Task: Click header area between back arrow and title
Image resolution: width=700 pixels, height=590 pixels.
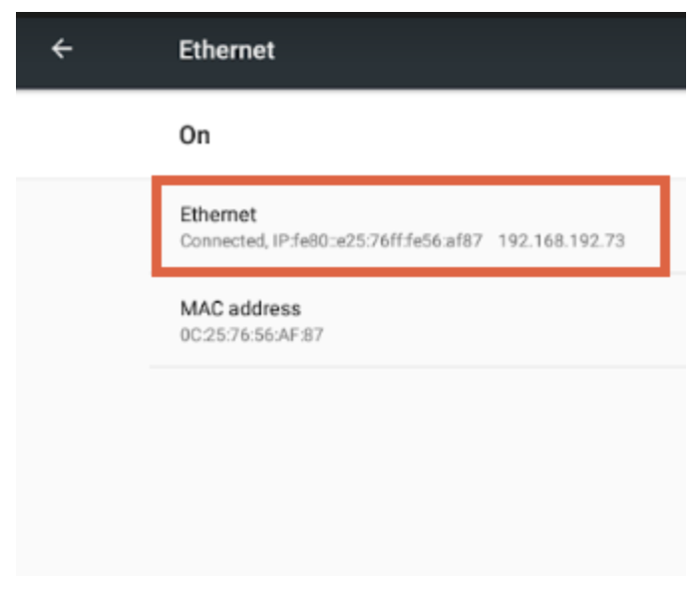Action: pos(125,50)
